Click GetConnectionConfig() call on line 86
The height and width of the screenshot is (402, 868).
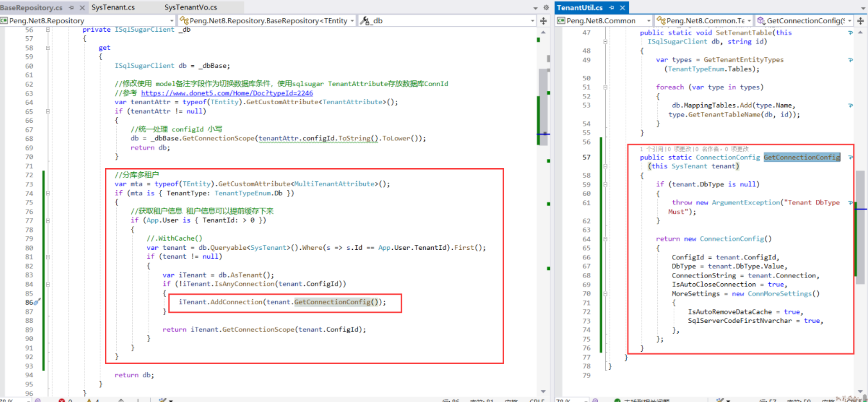[336, 302]
